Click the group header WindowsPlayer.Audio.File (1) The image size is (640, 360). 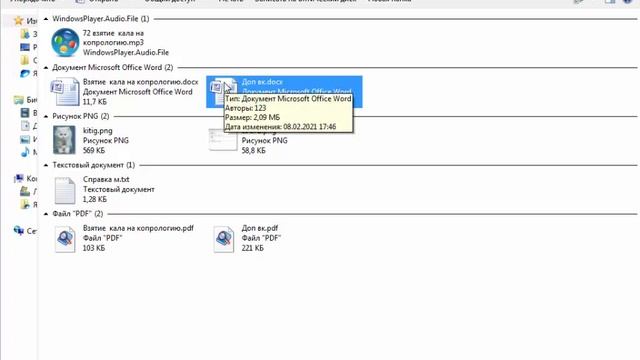[101, 19]
